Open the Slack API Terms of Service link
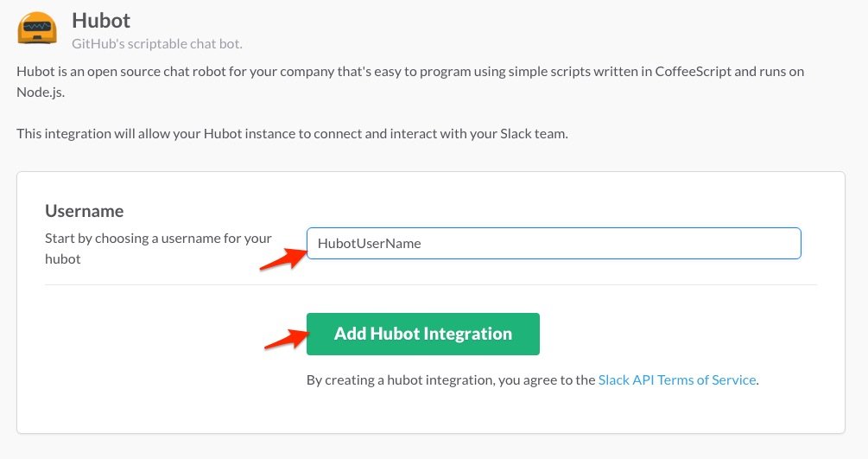 click(676, 379)
